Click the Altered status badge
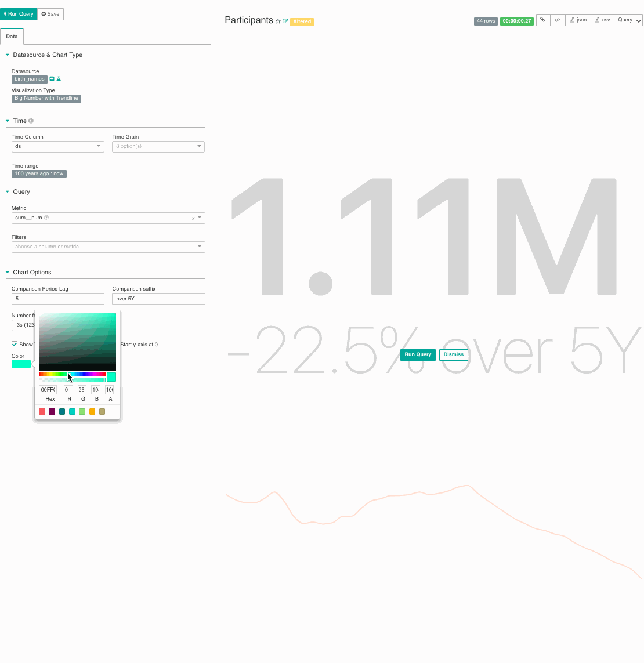 pos(302,21)
